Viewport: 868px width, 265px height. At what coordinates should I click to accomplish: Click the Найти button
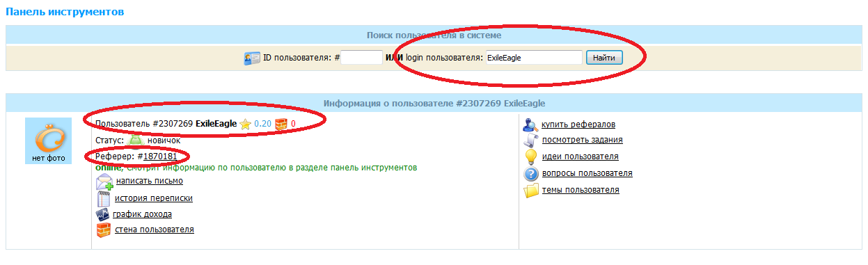coord(604,58)
